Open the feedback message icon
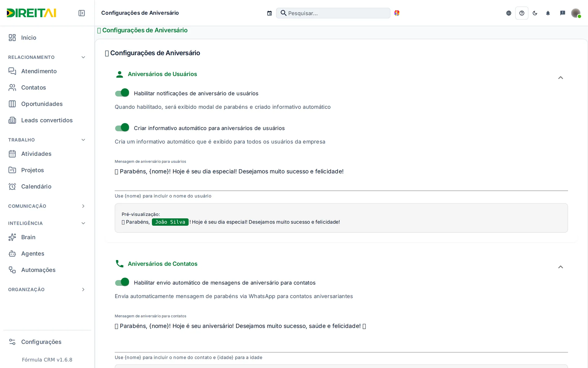 click(x=563, y=13)
